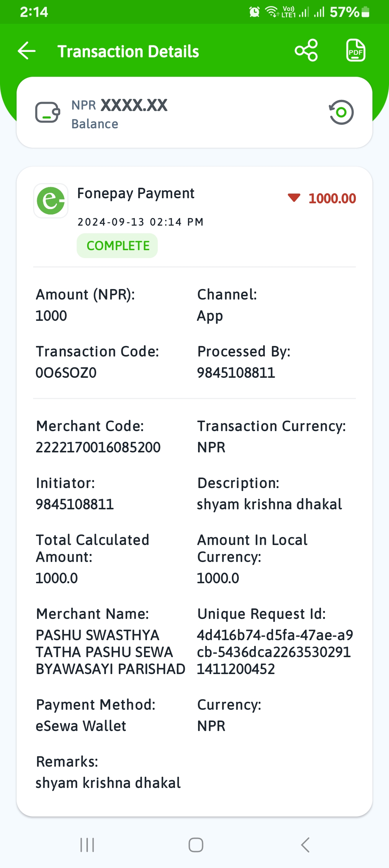
Task: Reveal hidden balance with refresh-eye icon
Action: tap(341, 112)
